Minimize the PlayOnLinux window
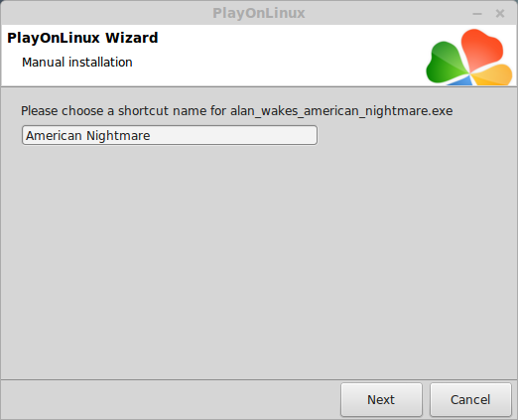This screenshot has width=518, height=420. (477, 14)
